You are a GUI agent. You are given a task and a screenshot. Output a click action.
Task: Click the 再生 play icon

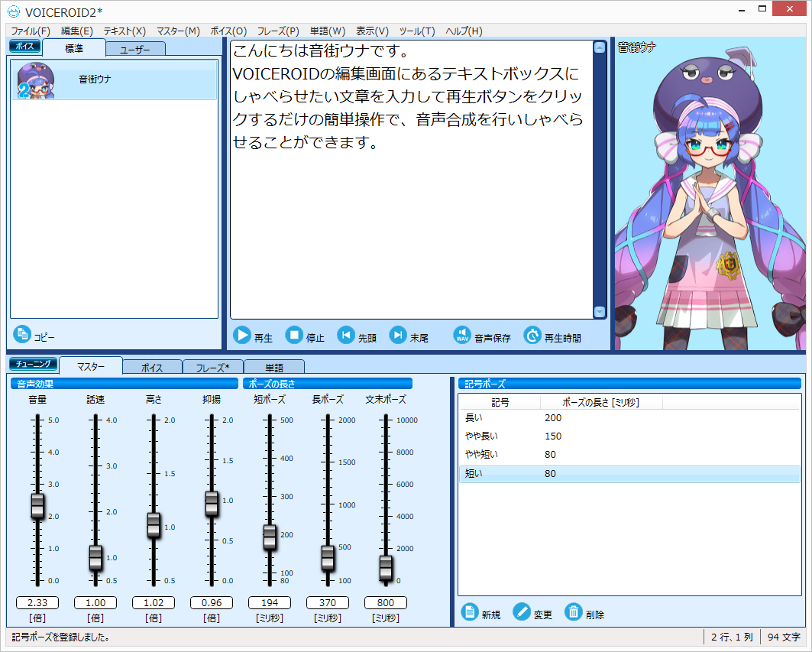click(242, 336)
